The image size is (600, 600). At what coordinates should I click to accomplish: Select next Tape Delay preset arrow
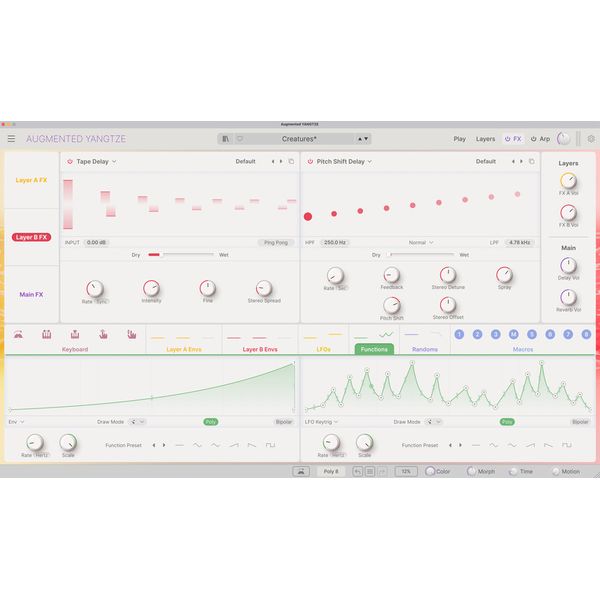coord(281,161)
